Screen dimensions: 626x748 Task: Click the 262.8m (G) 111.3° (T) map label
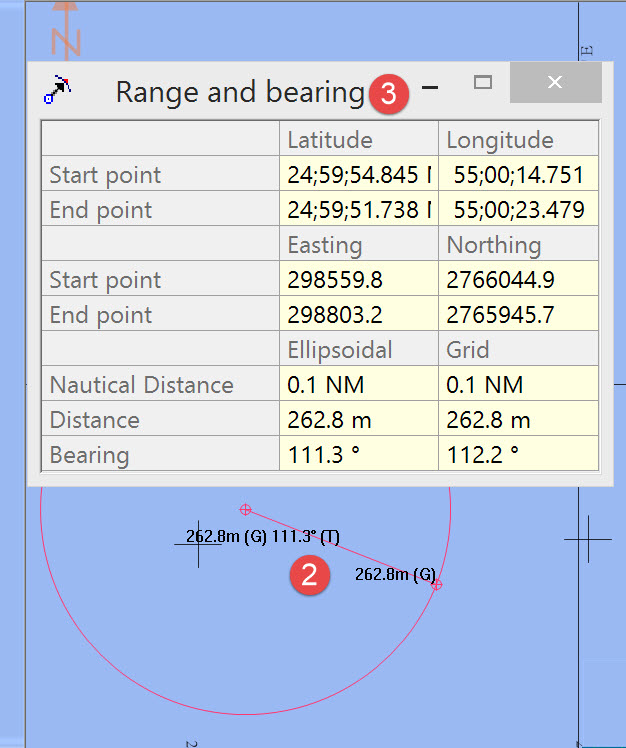point(263,537)
